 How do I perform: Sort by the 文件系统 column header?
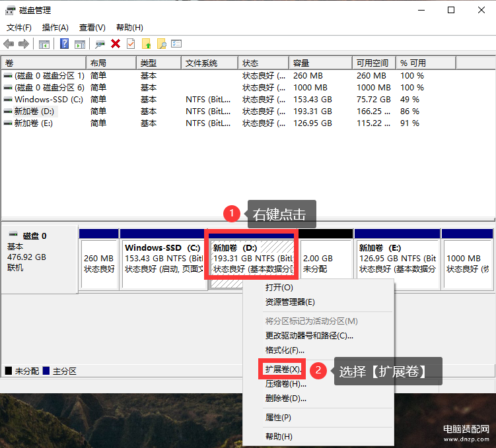201,63
